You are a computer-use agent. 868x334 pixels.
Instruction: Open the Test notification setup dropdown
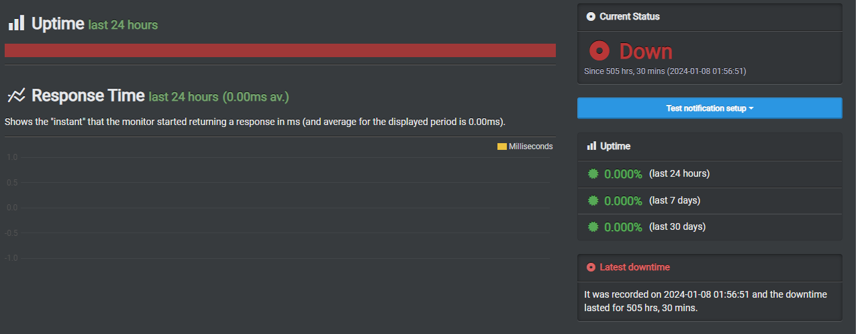click(710, 108)
